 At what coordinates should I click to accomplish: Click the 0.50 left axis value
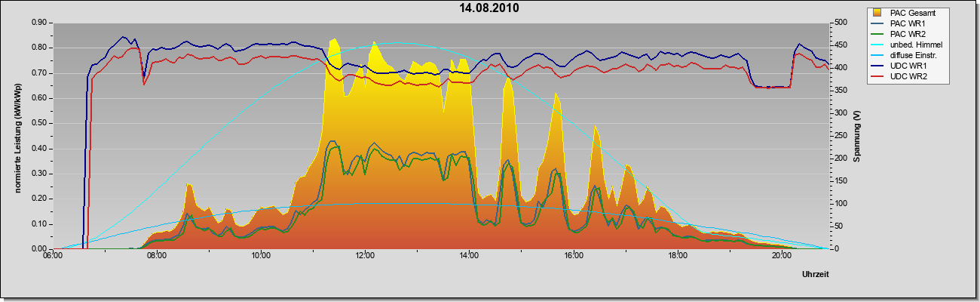pyautogui.click(x=39, y=123)
